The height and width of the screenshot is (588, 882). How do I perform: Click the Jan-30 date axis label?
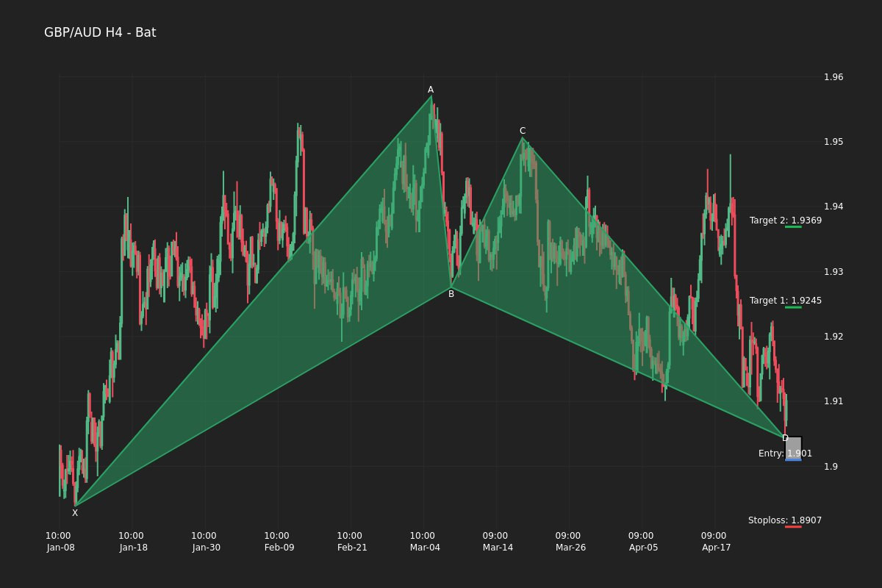pyautogui.click(x=206, y=548)
